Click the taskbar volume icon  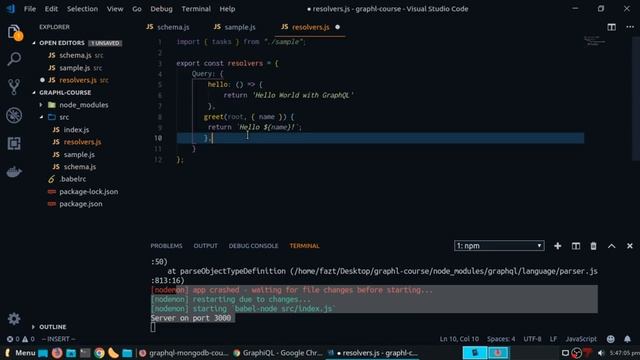[x=601, y=353]
